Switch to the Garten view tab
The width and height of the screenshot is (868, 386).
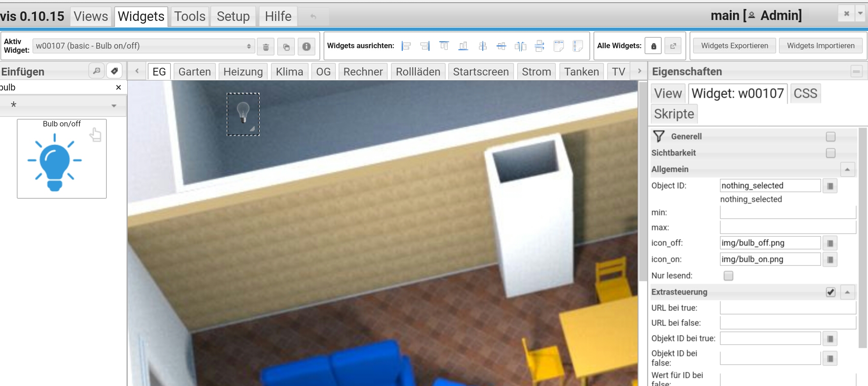click(195, 72)
